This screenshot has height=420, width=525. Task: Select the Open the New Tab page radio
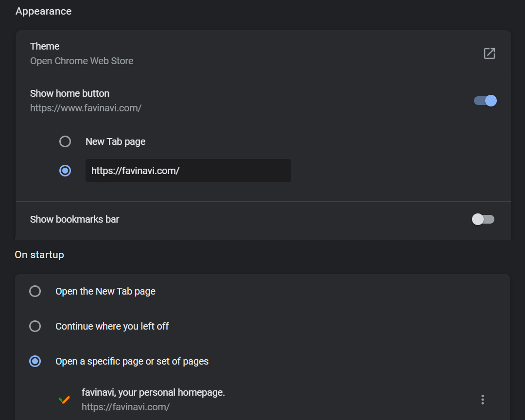click(x=35, y=291)
